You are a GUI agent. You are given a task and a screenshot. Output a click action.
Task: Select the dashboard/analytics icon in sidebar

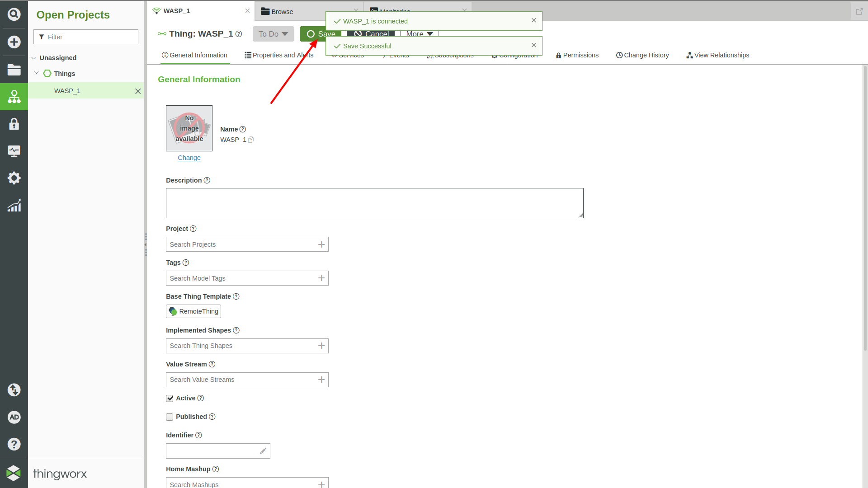coord(14,206)
